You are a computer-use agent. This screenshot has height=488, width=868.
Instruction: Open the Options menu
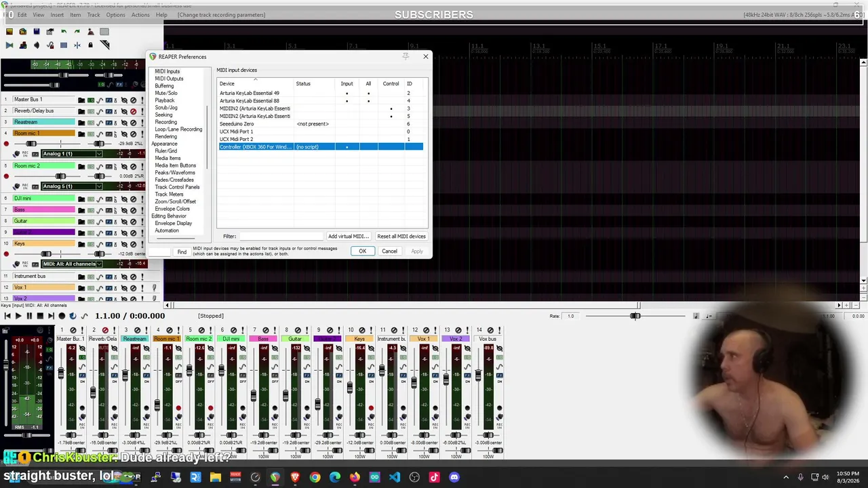tap(115, 15)
